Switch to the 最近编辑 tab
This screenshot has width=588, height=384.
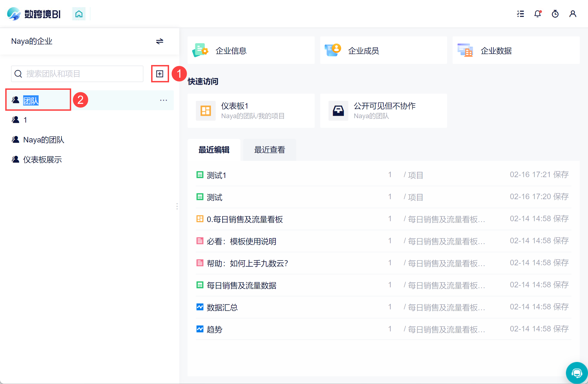point(214,150)
